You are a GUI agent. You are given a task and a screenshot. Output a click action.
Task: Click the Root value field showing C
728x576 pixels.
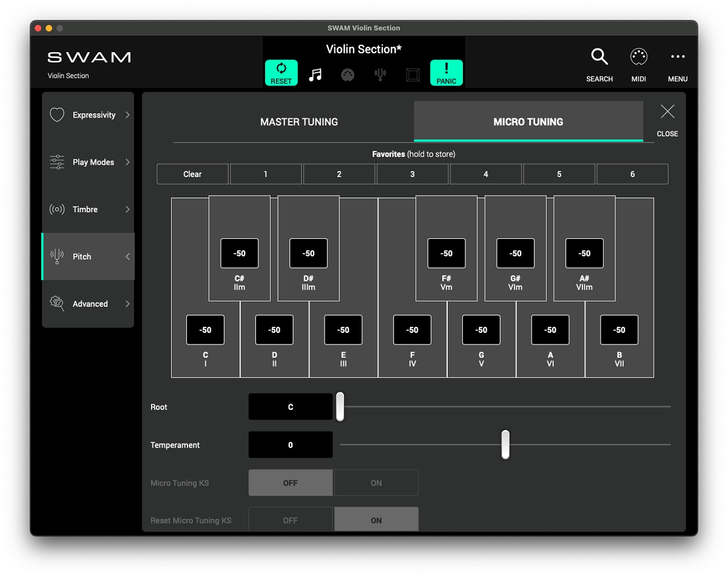click(291, 407)
